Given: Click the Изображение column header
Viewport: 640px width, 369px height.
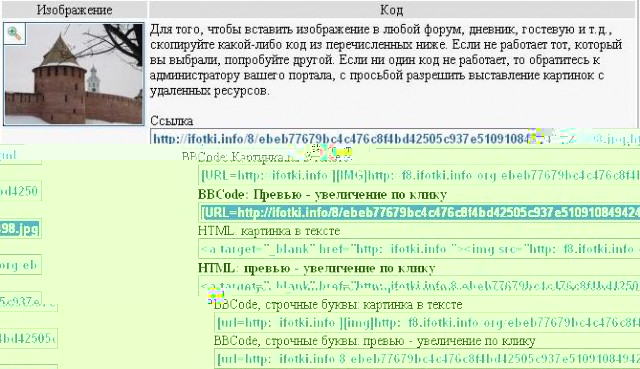Looking at the screenshot, I should 74,10.
